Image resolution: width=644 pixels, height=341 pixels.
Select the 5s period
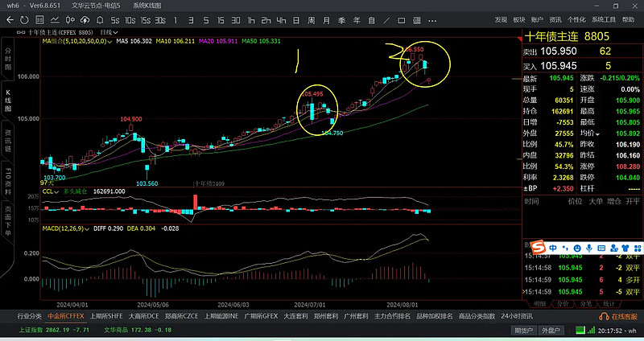[x=115, y=20]
